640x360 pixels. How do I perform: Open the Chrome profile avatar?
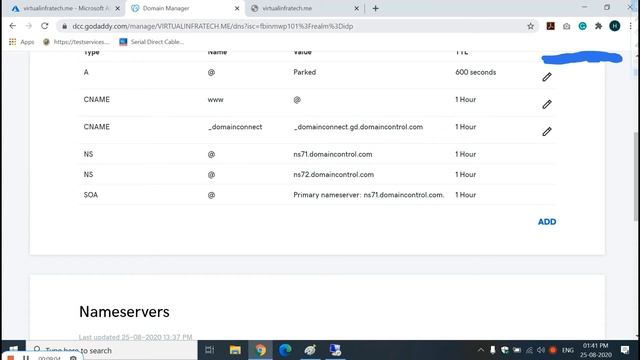pos(615,26)
